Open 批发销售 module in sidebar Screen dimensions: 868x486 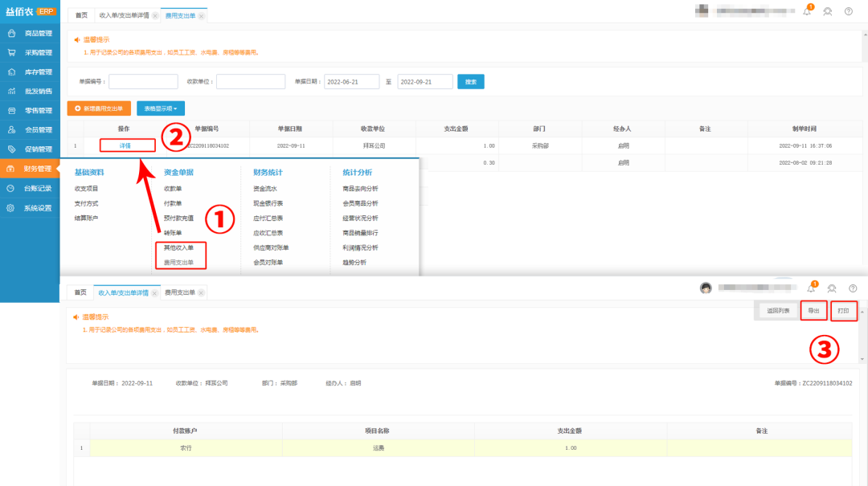pos(37,92)
